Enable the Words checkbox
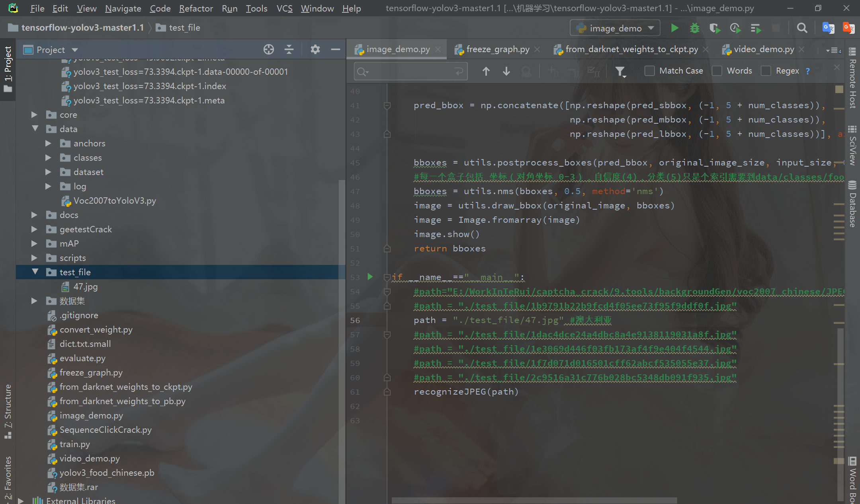The image size is (860, 504). click(x=717, y=71)
